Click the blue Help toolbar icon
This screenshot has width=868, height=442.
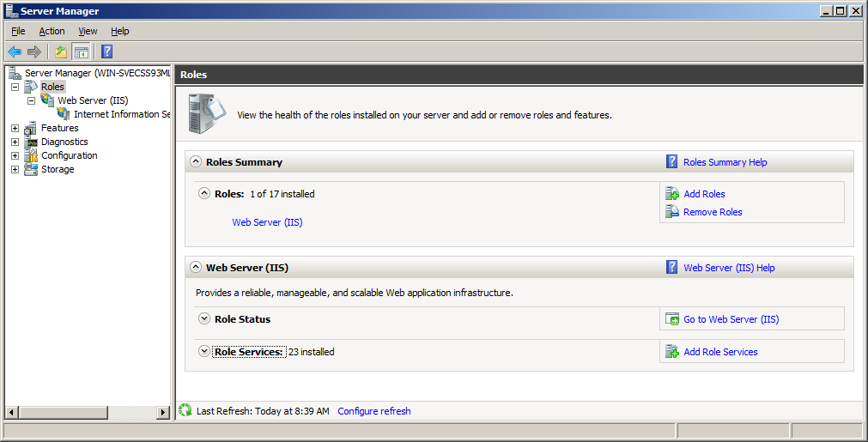tap(106, 52)
